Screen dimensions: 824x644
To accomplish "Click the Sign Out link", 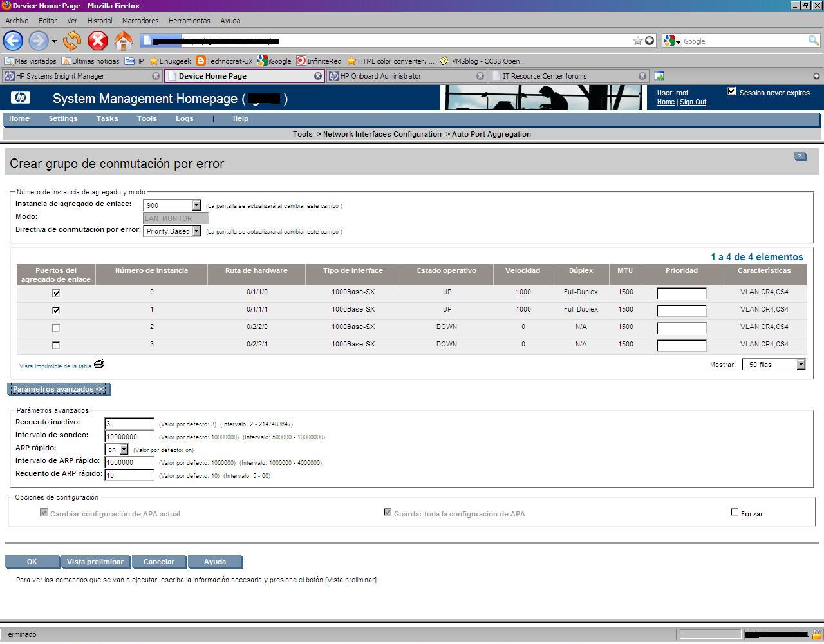I will coord(693,102).
